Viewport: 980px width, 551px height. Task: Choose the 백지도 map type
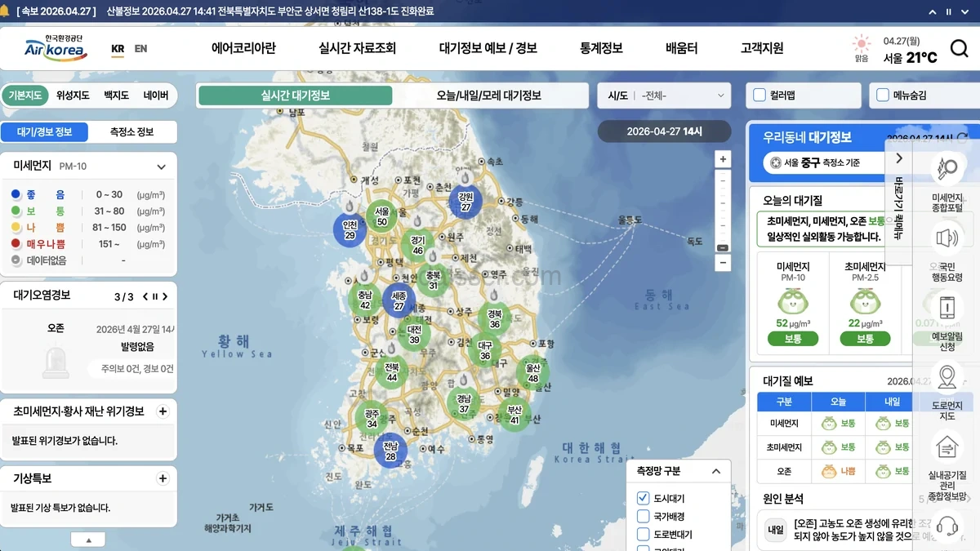pos(117,96)
